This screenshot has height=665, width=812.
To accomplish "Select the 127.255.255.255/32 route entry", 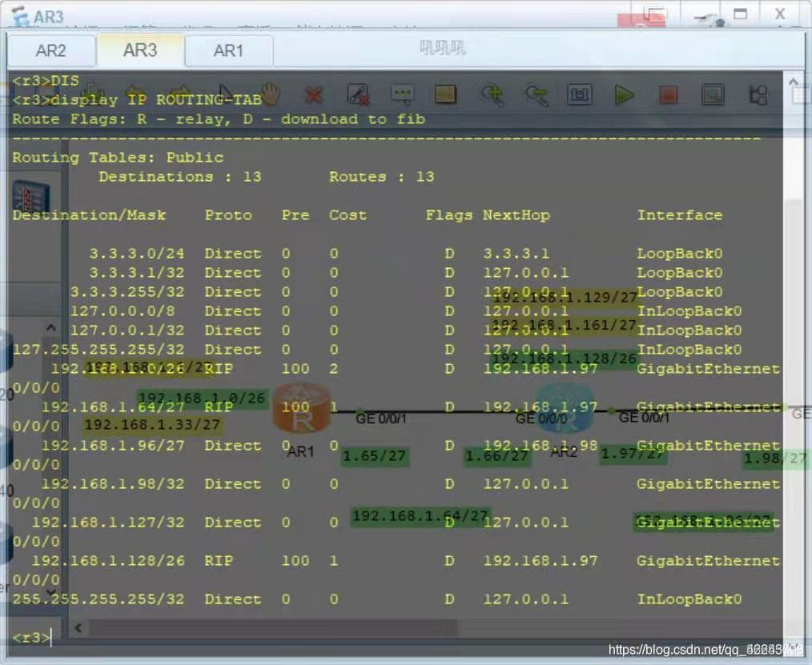I will pyautogui.click(x=377, y=350).
